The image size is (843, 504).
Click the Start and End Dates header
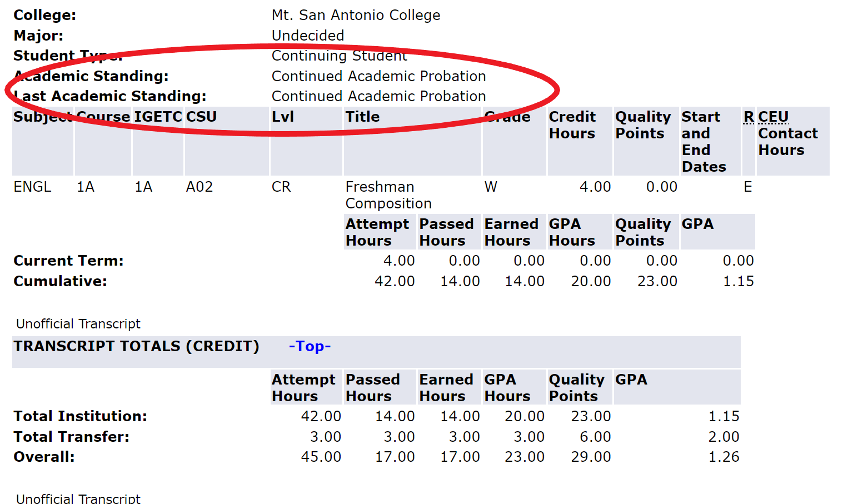pyautogui.click(x=704, y=142)
